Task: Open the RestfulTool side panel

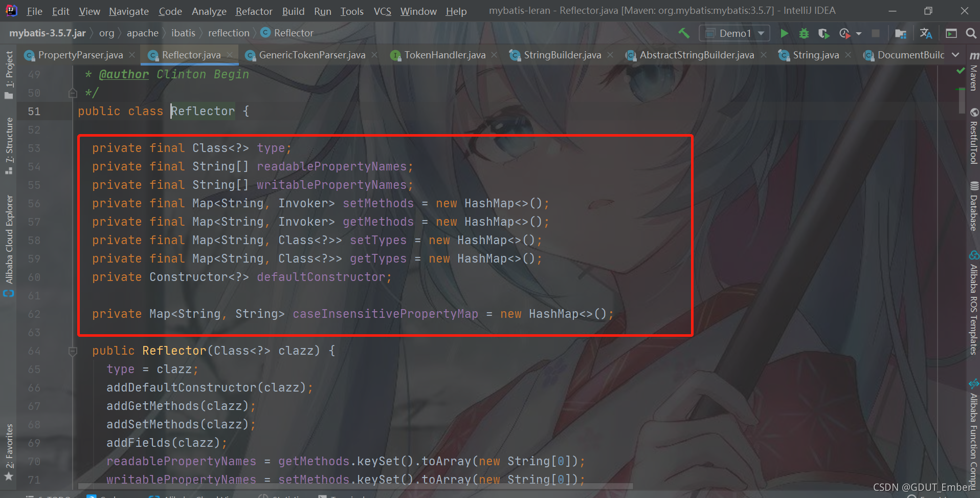Action: pyautogui.click(x=973, y=136)
